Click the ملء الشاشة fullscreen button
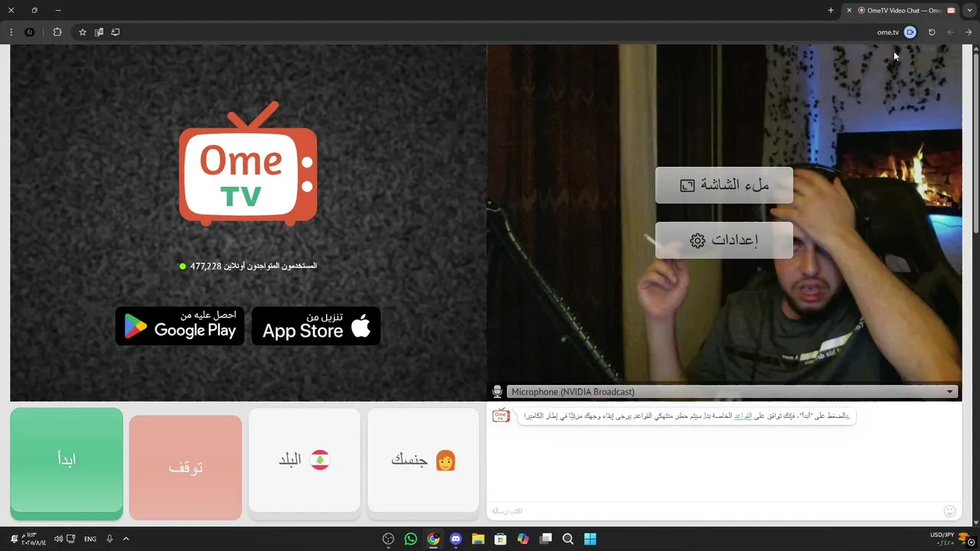Screen dimensions: 980x551 (724, 185)
